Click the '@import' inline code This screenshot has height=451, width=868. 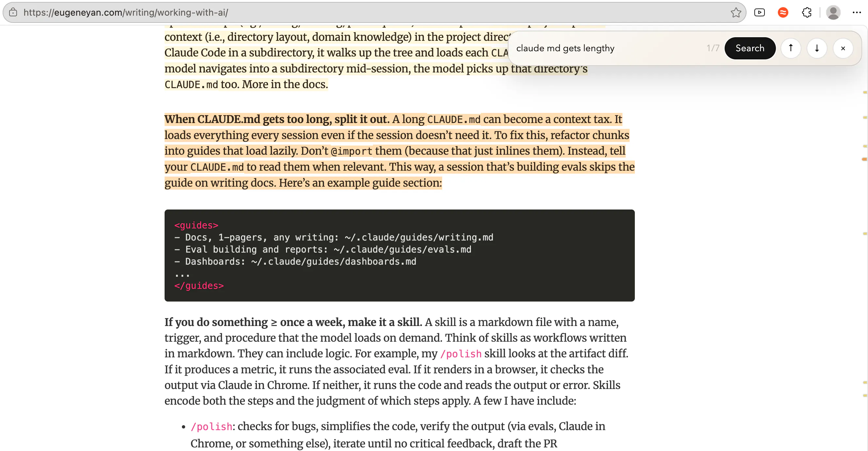pos(351,151)
